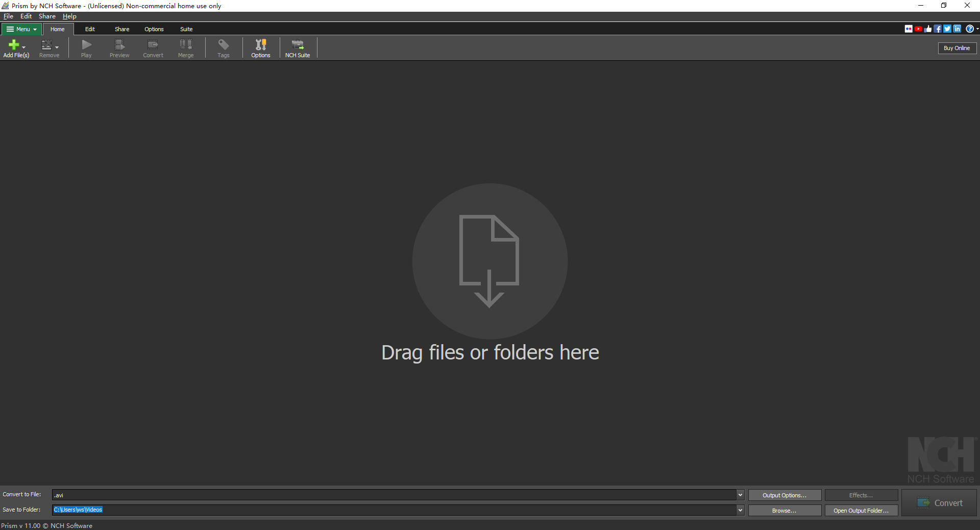Click the LinkedIn icon
This screenshot has height=530, width=980.
(x=957, y=29)
